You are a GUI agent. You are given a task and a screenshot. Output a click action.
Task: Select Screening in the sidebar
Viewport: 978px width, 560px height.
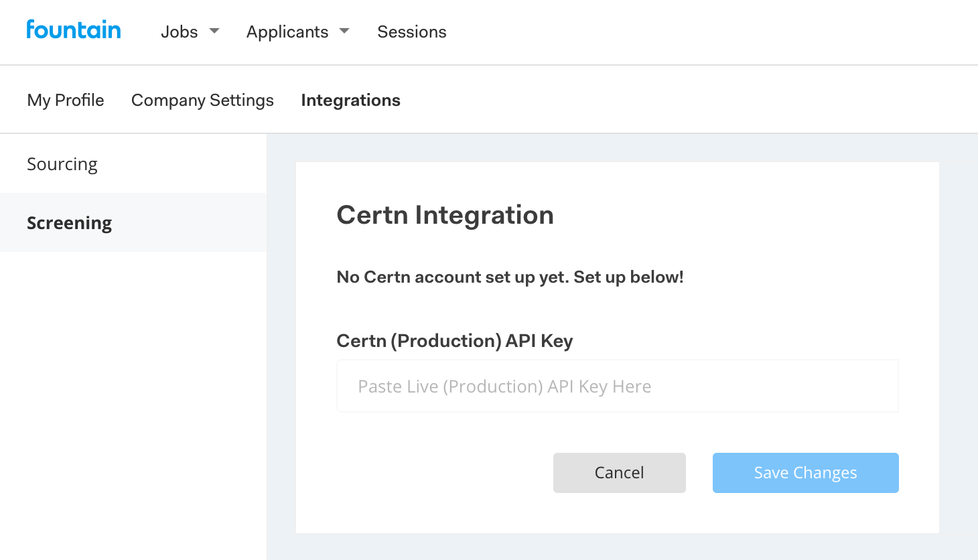pos(69,222)
